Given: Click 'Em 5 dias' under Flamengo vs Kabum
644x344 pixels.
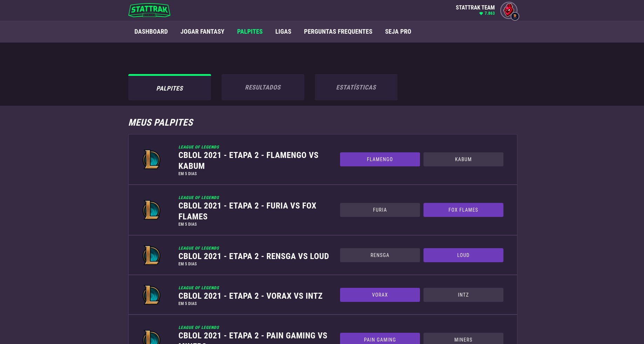Looking at the screenshot, I should [188, 174].
